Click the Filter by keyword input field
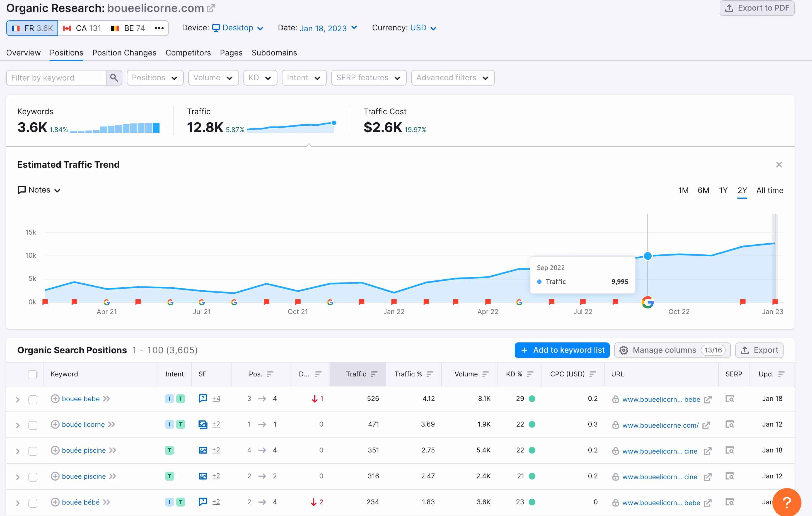The width and height of the screenshot is (812, 516). coord(56,78)
